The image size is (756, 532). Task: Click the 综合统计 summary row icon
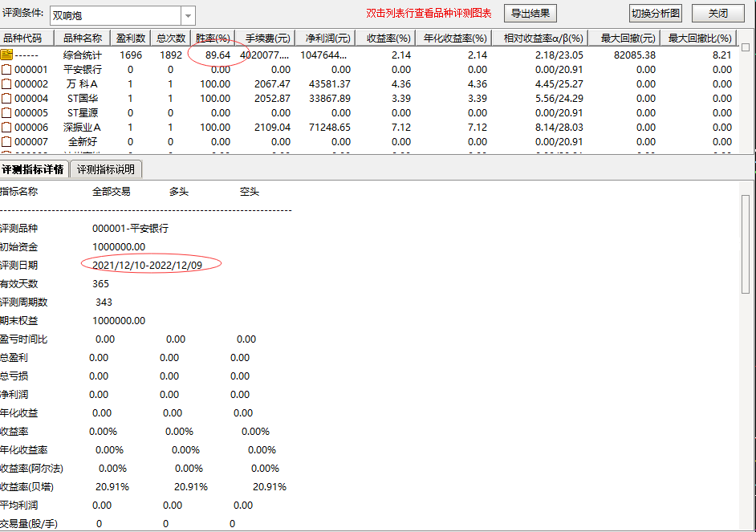pyautogui.click(x=6, y=55)
